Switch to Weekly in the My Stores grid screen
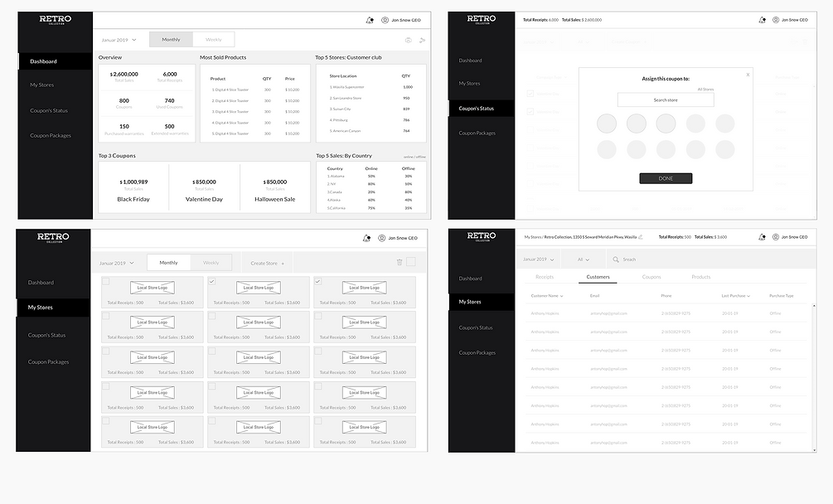The image size is (833, 504). [x=211, y=262]
